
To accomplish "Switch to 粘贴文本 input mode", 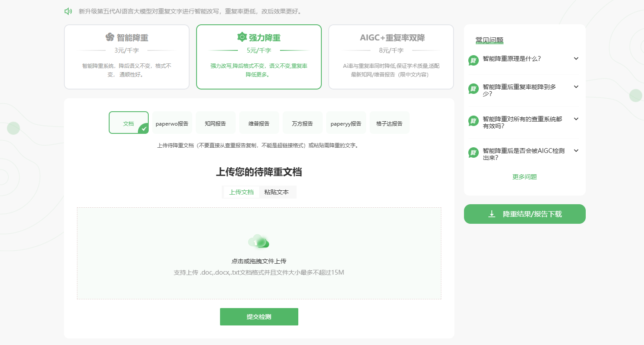I will (277, 192).
